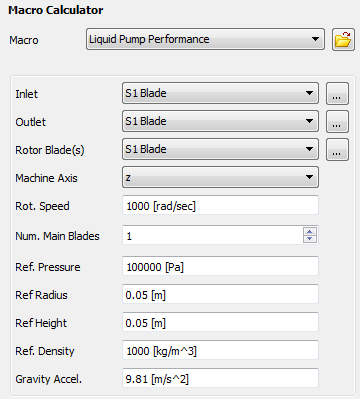
Task: Select the Gravity Accel. input field
Action: [220, 378]
